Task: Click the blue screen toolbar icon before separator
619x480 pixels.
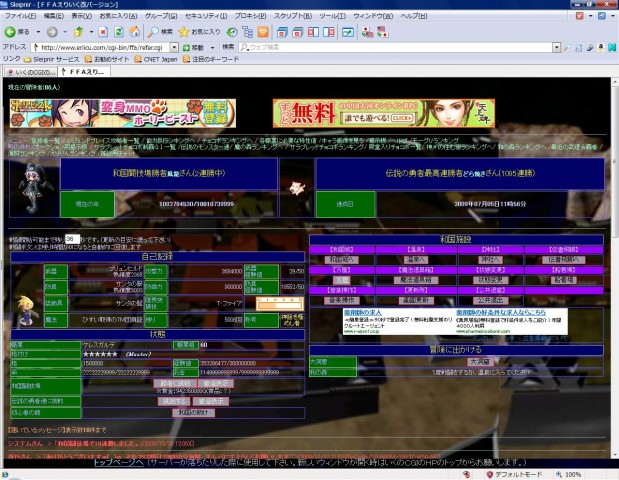Action: (x=348, y=32)
